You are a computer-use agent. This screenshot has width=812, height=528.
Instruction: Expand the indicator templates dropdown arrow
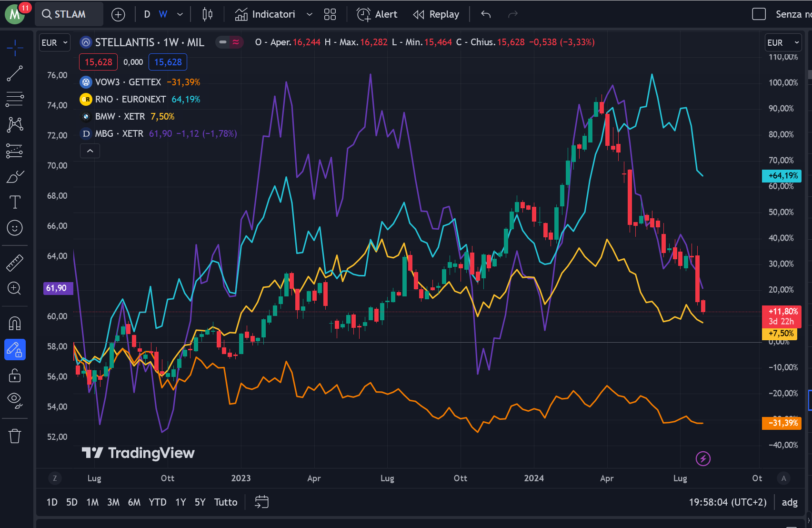click(310, 14)
